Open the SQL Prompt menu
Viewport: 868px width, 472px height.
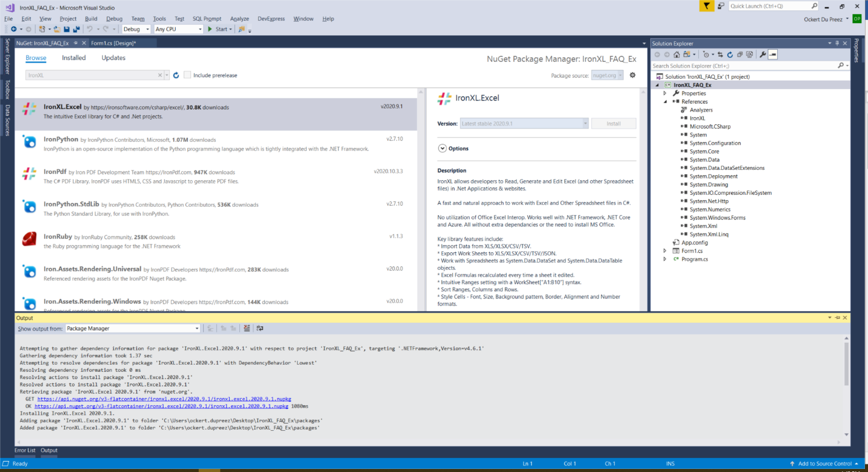click(x=207, y=19)
